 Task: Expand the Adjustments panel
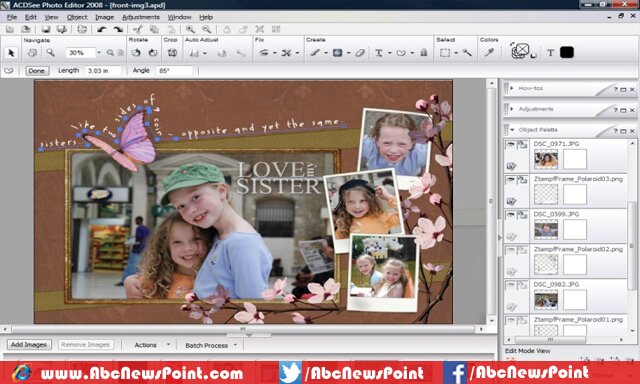[512, 109]
